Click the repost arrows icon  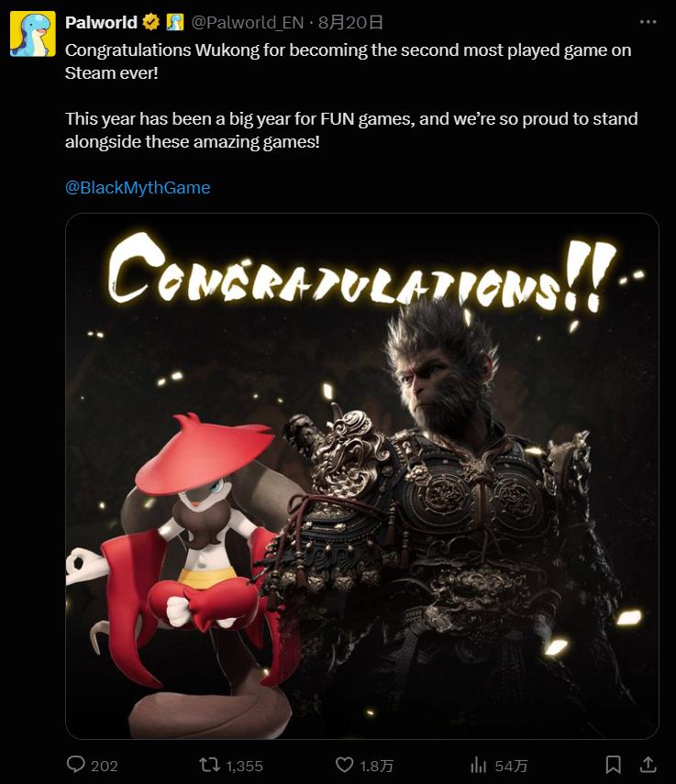pos(209,765)
